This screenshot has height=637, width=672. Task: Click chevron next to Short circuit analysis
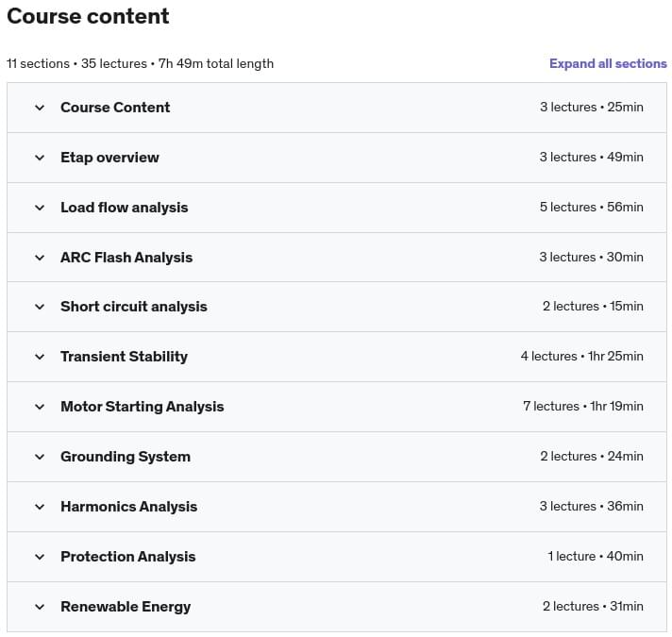pos(40,307)
